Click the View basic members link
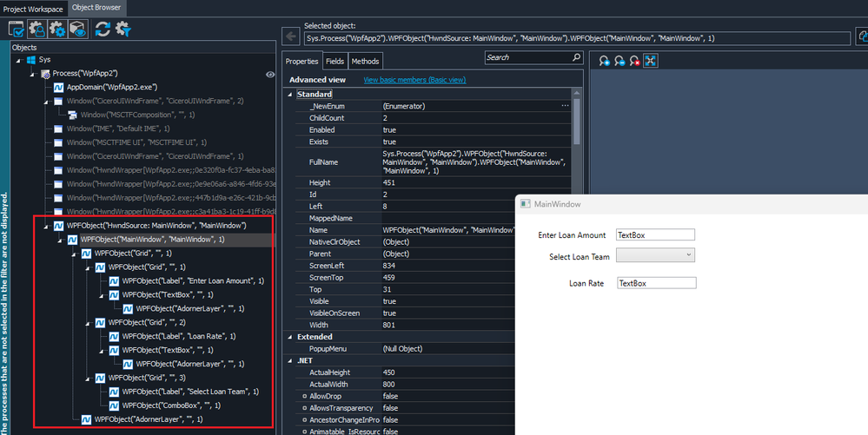 coord(414,80)
